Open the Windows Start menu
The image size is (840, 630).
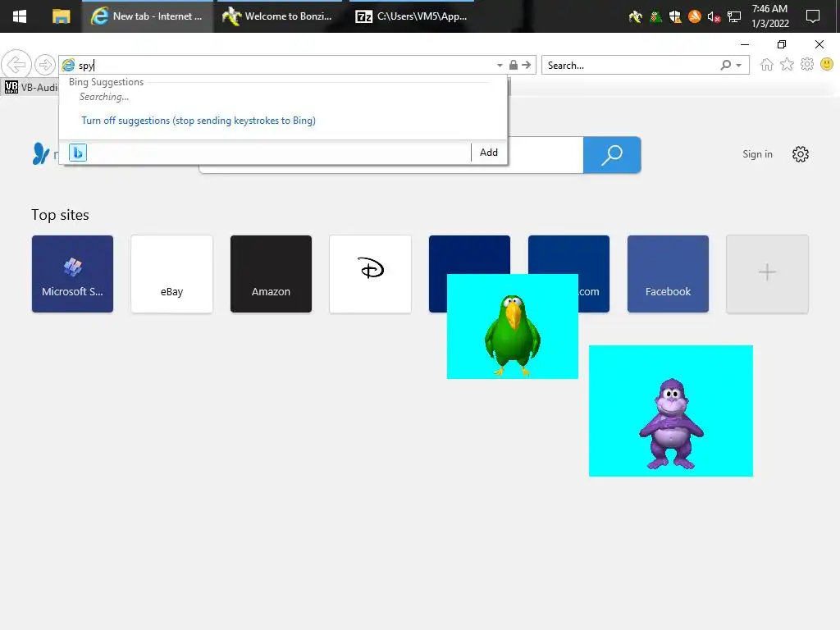pos(20,16)
